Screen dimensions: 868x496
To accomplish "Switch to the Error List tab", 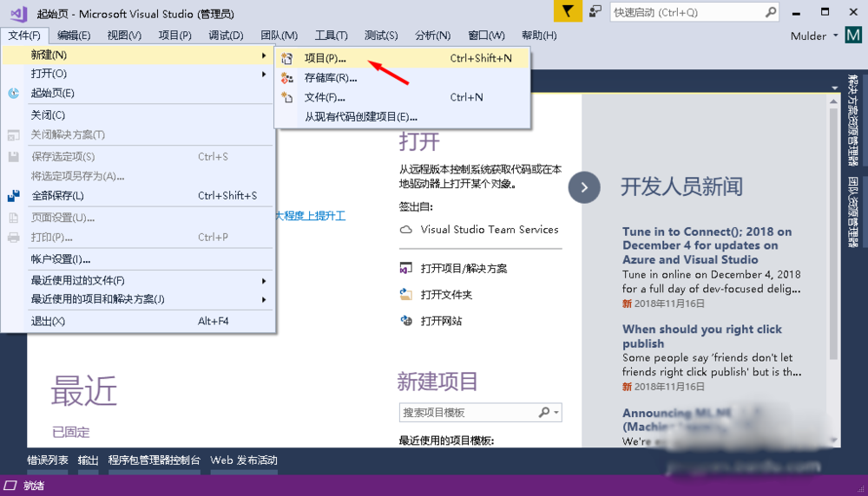I will pos(48,460).
